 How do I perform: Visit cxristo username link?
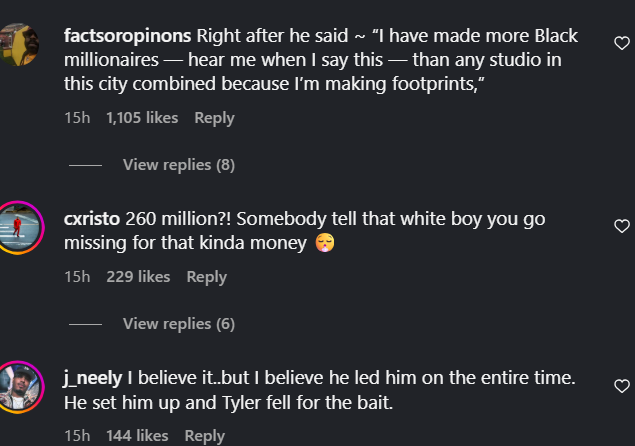92,218
